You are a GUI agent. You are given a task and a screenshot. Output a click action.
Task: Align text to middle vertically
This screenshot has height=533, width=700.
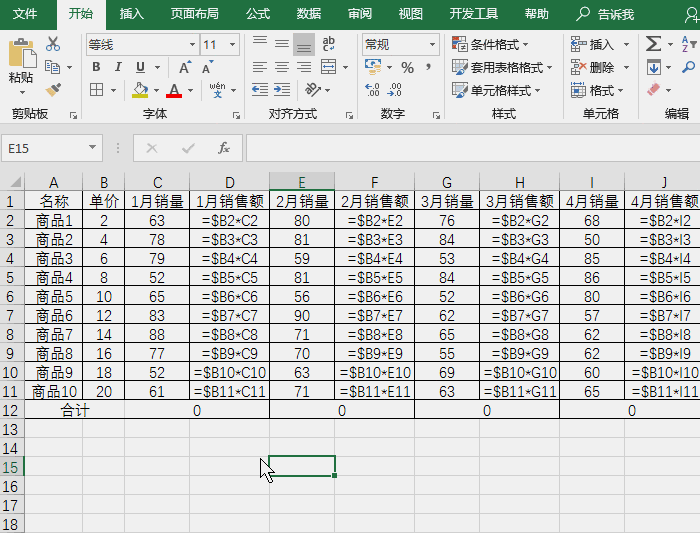coord(282,44)
